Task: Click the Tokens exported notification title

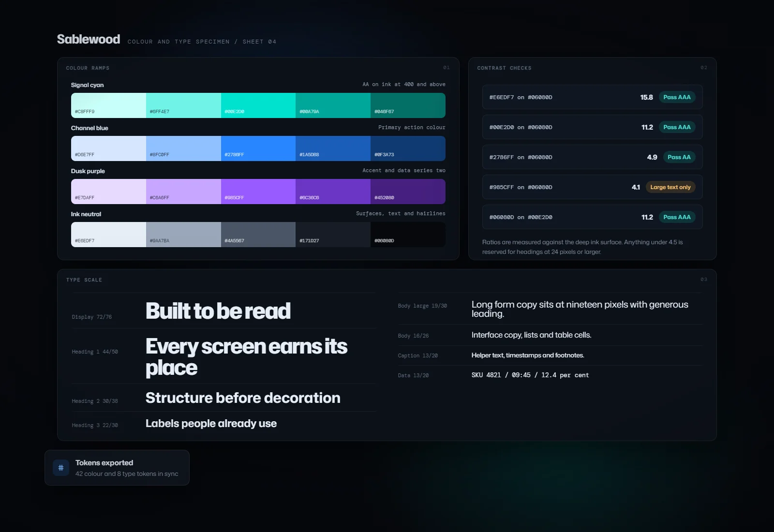Action: 104,463
